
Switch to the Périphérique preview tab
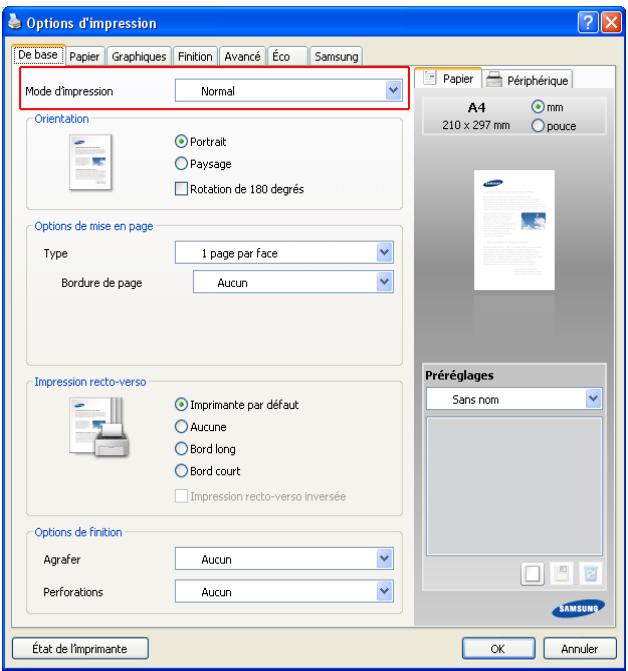point(528,80)
